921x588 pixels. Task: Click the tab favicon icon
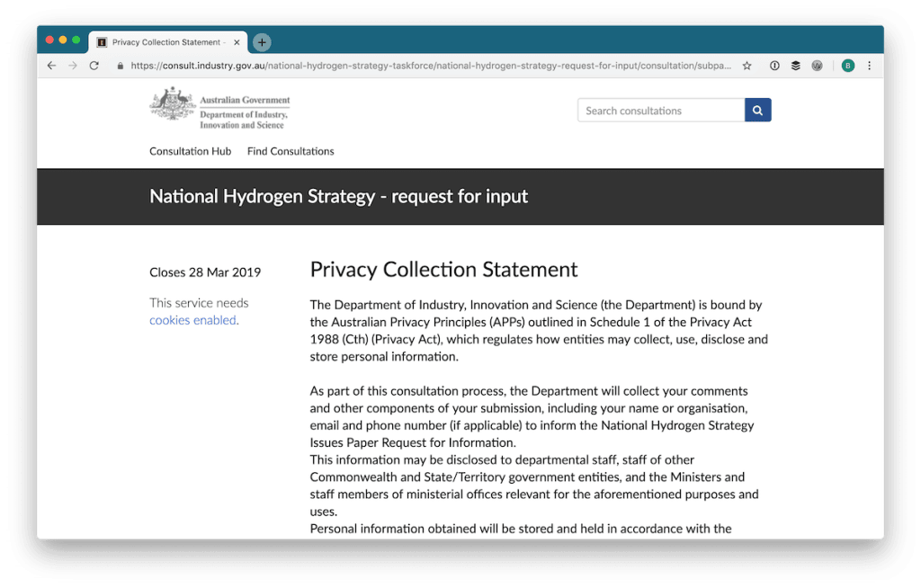[102, 42]
